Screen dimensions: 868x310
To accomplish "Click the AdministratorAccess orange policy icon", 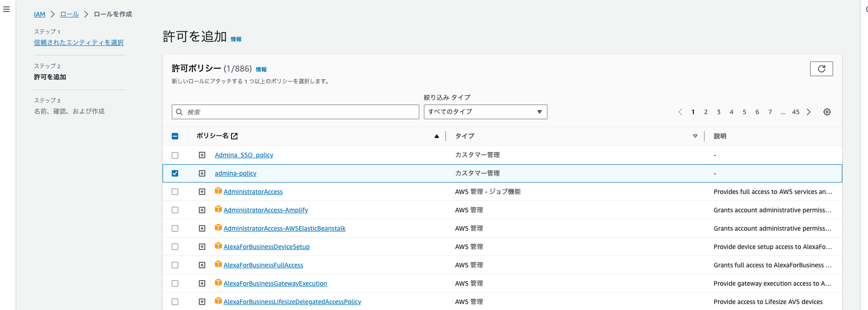I will click(x=218, y=191).
